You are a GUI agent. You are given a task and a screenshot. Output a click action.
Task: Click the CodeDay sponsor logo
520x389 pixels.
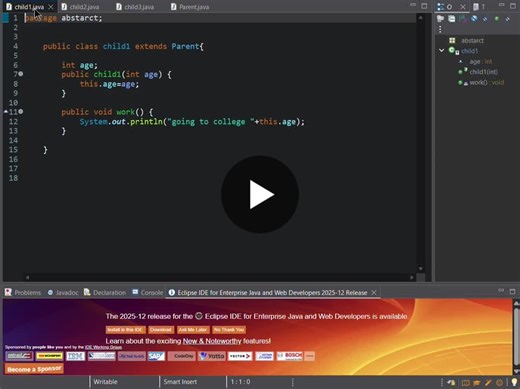tap(181, 356)
